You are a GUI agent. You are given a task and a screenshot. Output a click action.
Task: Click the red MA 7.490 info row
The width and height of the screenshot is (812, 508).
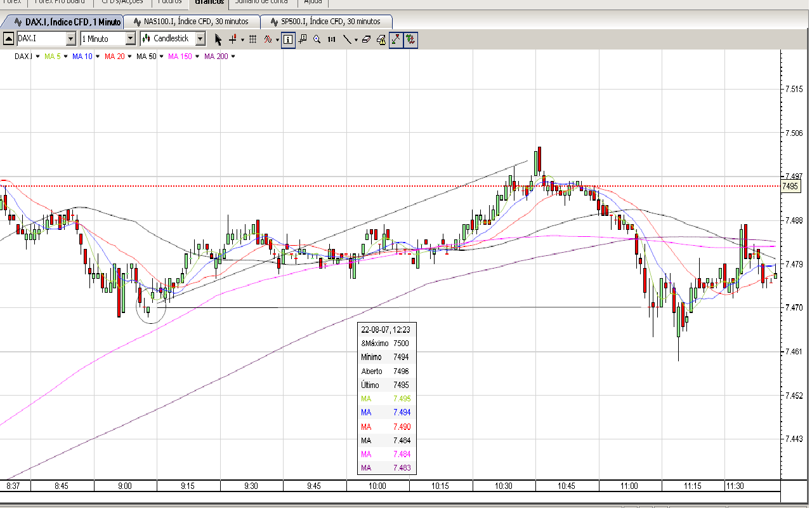[386, 427]
